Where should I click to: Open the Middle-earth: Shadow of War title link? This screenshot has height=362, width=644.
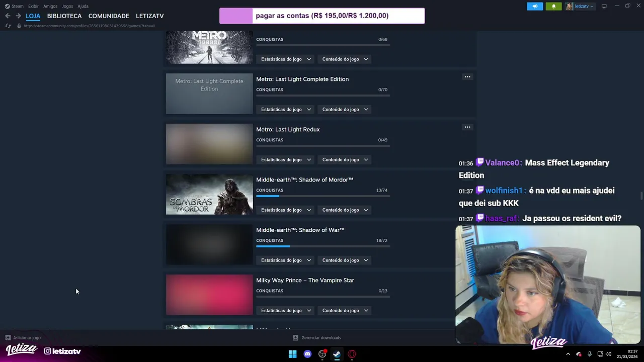[300, 230]
